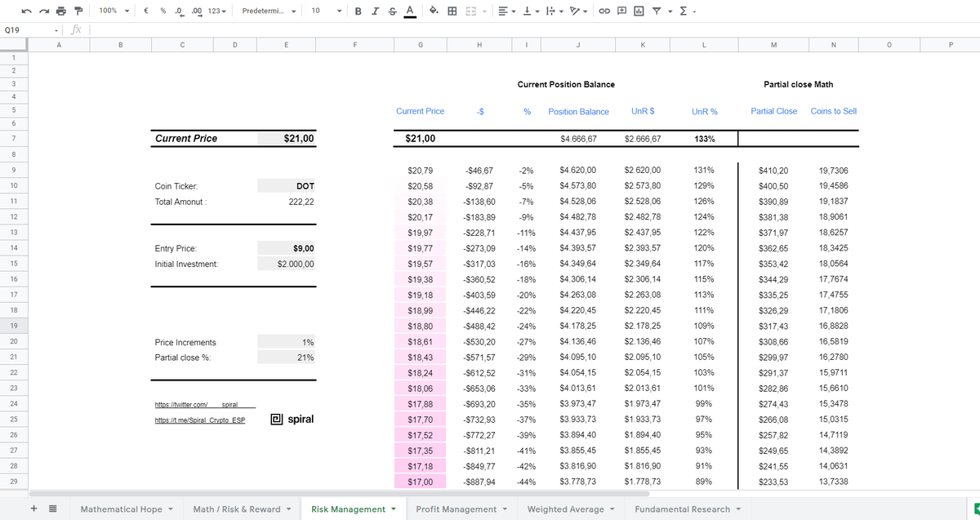The image size is (980, 520).
Task: Open the borders tool
Action: click(452, 11)
